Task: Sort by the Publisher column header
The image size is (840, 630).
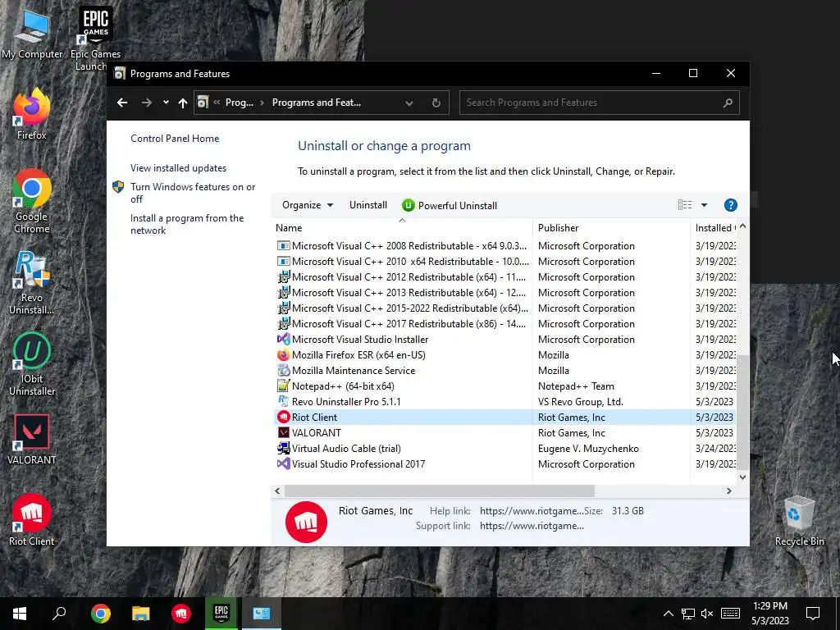Action: (x=611, y=228)
